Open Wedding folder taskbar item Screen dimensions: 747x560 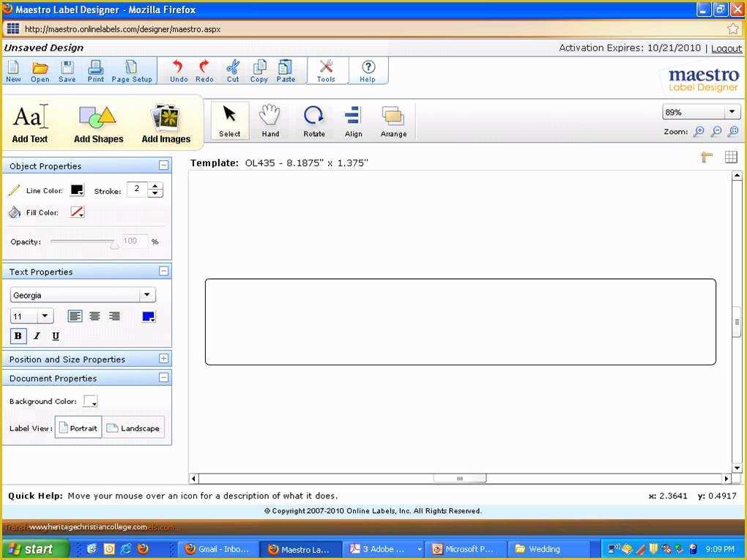point(548,549)
